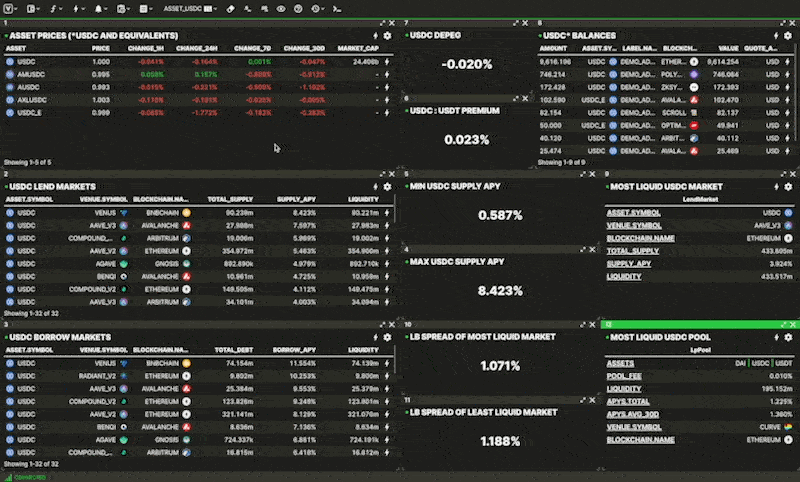This screenshot has width=800, height=482.
Task: Select the AGAVE GNOSIS row in lend markets
Action: [x=198, y=264]
